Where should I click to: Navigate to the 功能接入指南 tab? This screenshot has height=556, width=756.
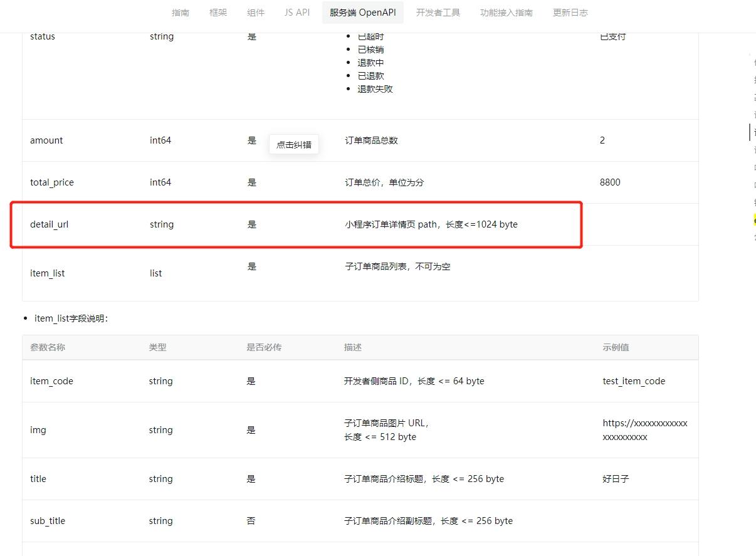pyautogui.click(x=506, y=13)
